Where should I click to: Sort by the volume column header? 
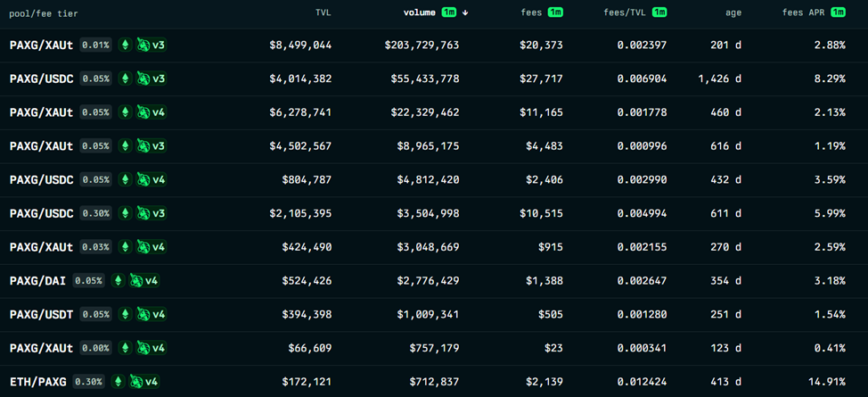click(x=420, y=12)
